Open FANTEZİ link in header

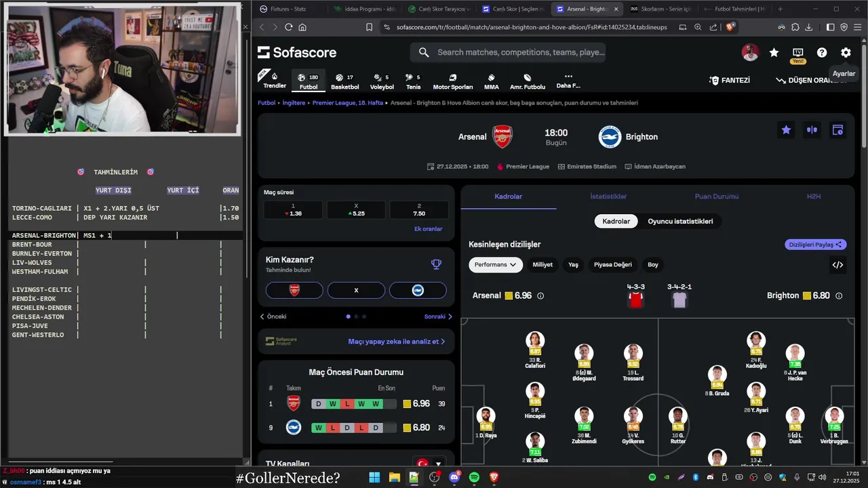[730, 80]
